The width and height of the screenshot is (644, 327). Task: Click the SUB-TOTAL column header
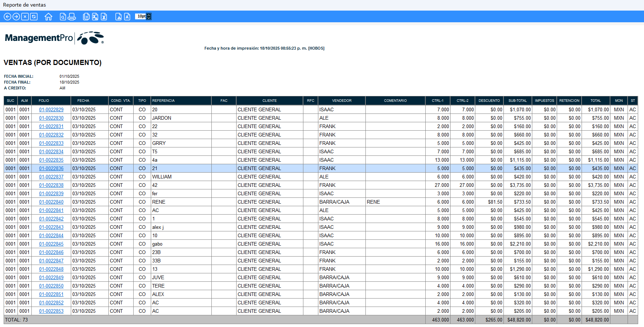coord(517,100)
